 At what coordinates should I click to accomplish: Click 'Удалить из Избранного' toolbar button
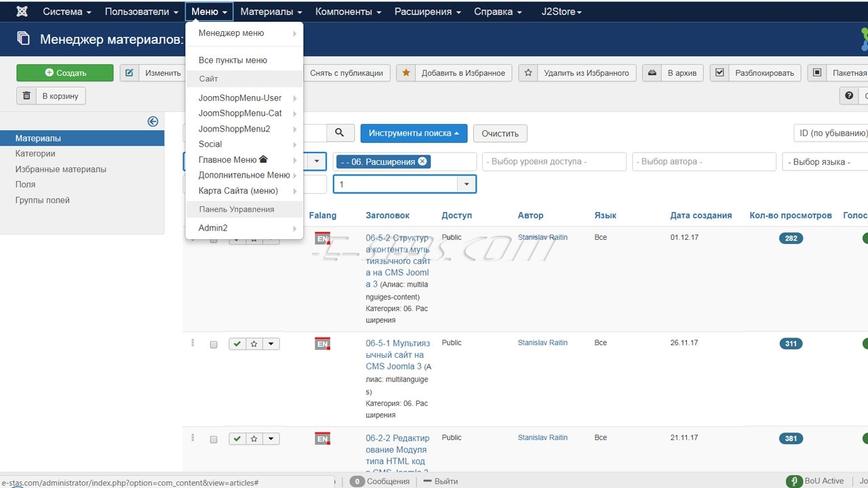(x=577, y=73)
